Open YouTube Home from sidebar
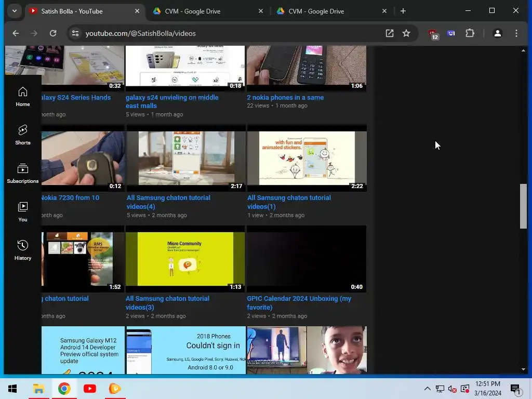The height and width of the screenshot is (399, 532). 23,97
